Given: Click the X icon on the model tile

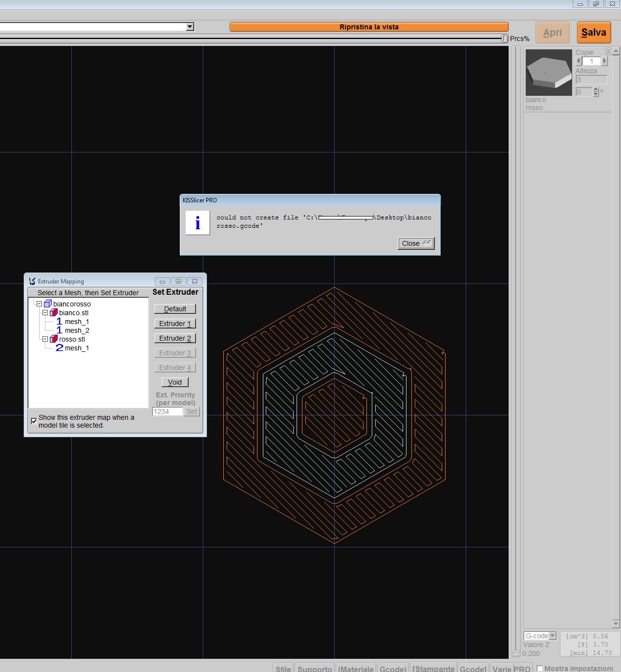Looking at the screenshot, I should [x=608, y=51].
